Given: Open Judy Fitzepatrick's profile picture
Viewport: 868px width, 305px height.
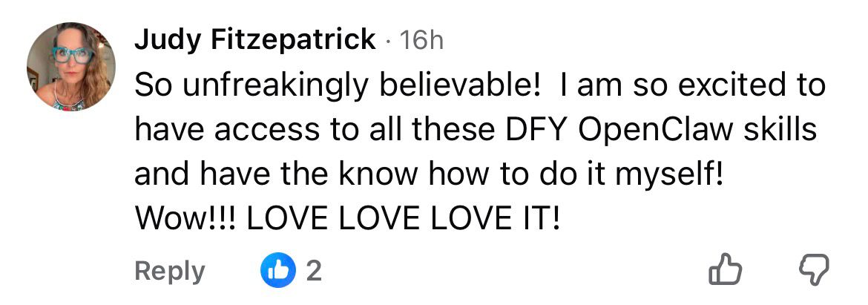Looking at the screenshot, I should [x=71, y=66].
